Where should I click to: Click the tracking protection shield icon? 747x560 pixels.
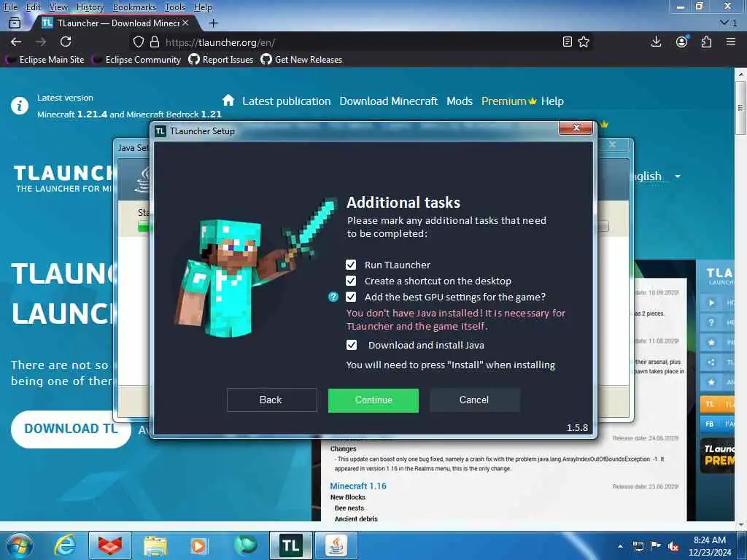138,42
